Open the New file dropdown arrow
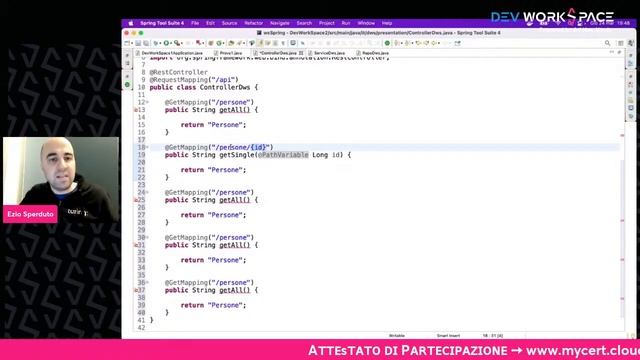The image size is (640, 360). click(132, 43)
